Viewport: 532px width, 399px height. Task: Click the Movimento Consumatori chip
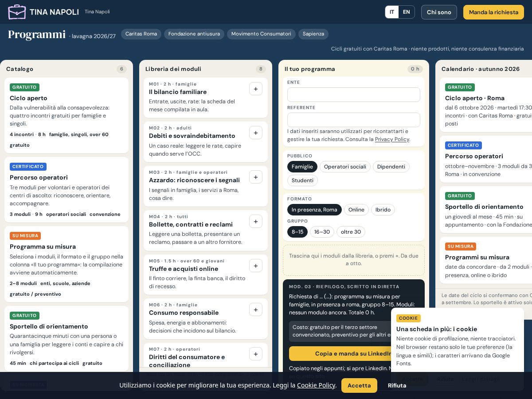261,34
